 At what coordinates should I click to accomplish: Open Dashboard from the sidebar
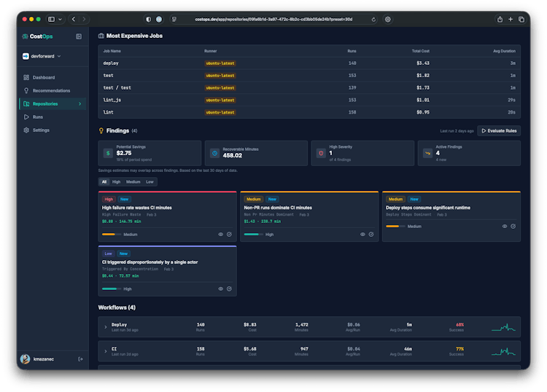point(43,77)
